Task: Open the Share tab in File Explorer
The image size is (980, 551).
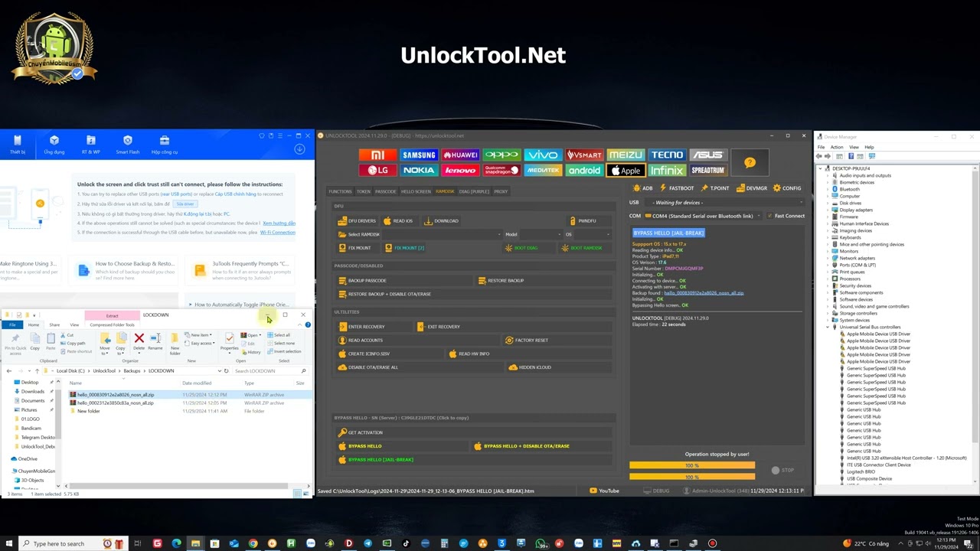Action: (54, 324)
